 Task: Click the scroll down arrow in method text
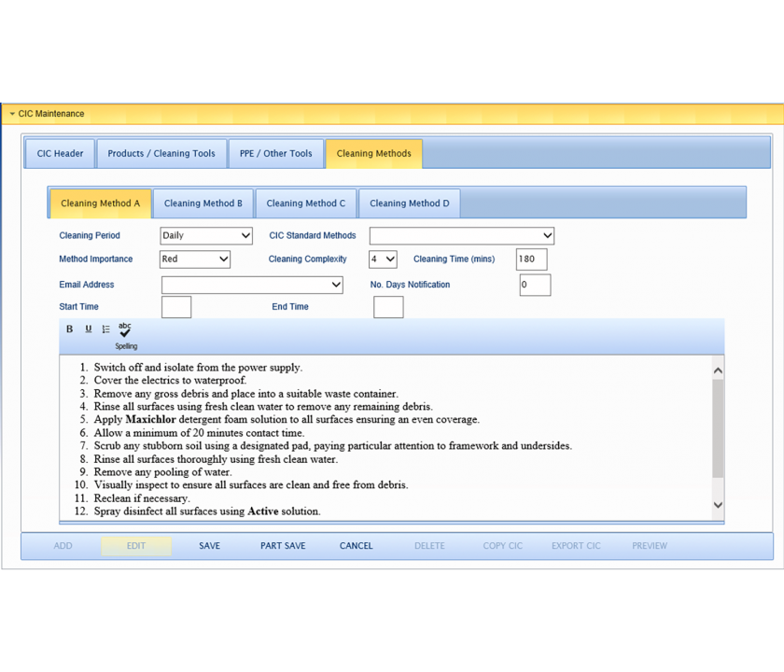point(718,505)
